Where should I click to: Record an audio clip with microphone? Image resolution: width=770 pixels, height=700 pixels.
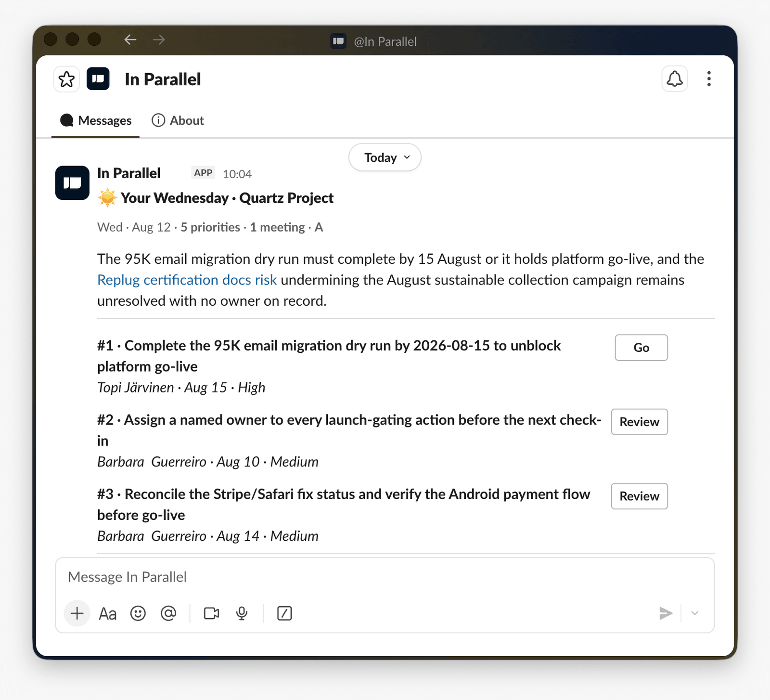pyautogui.click(x=242, y=613)
